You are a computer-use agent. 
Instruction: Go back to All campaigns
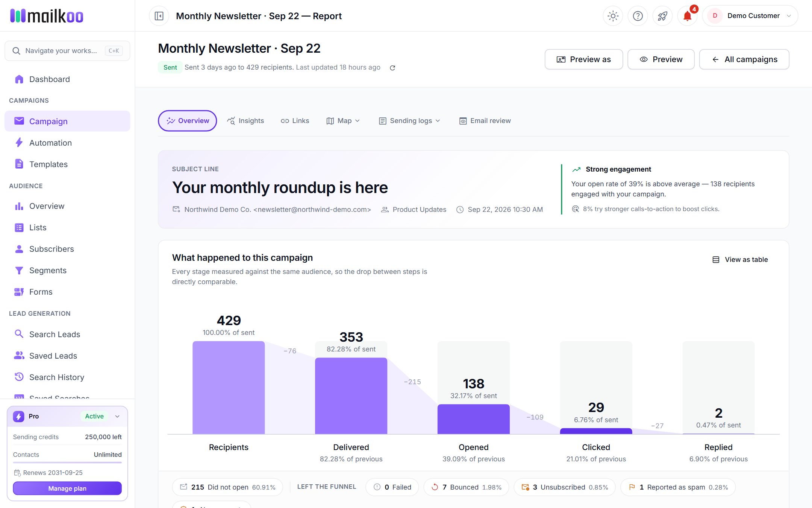tap(744, 59)
